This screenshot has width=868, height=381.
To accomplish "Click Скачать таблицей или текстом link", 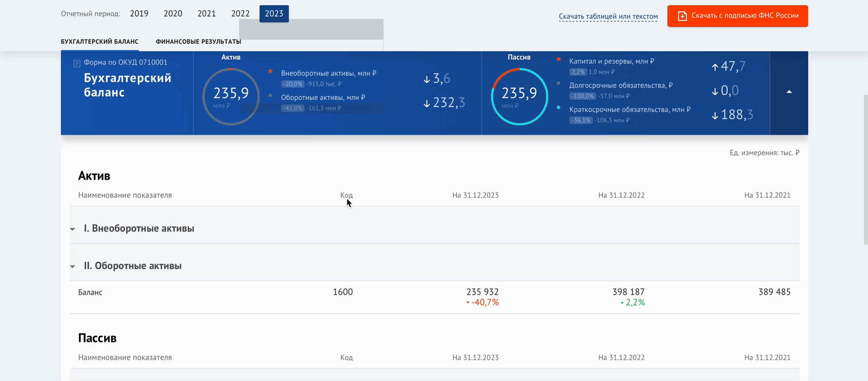I will [608, 17].
